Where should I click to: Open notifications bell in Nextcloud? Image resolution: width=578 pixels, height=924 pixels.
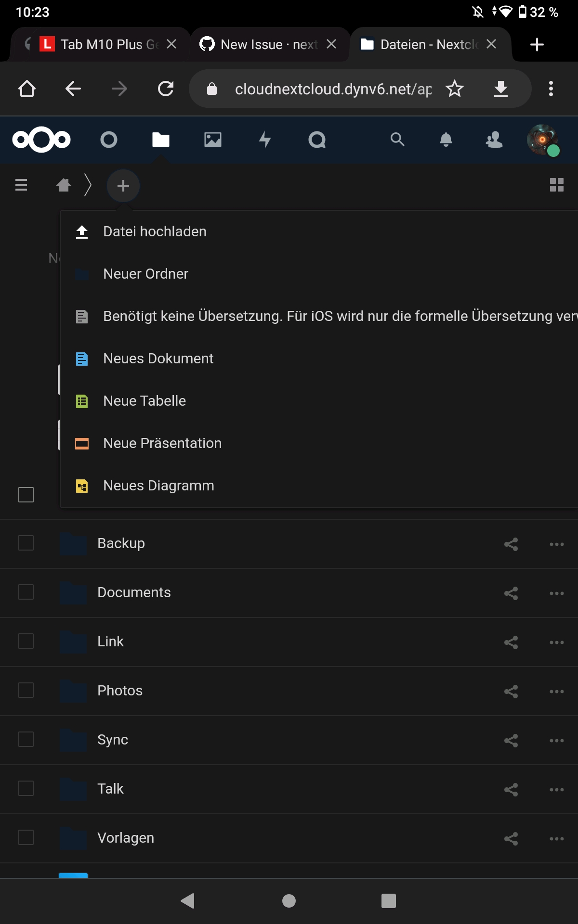[446, 140]
